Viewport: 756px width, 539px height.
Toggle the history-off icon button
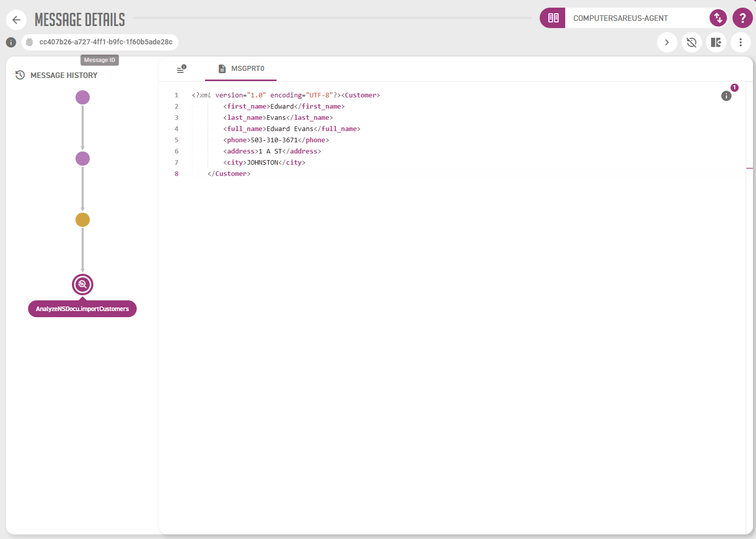691,42
